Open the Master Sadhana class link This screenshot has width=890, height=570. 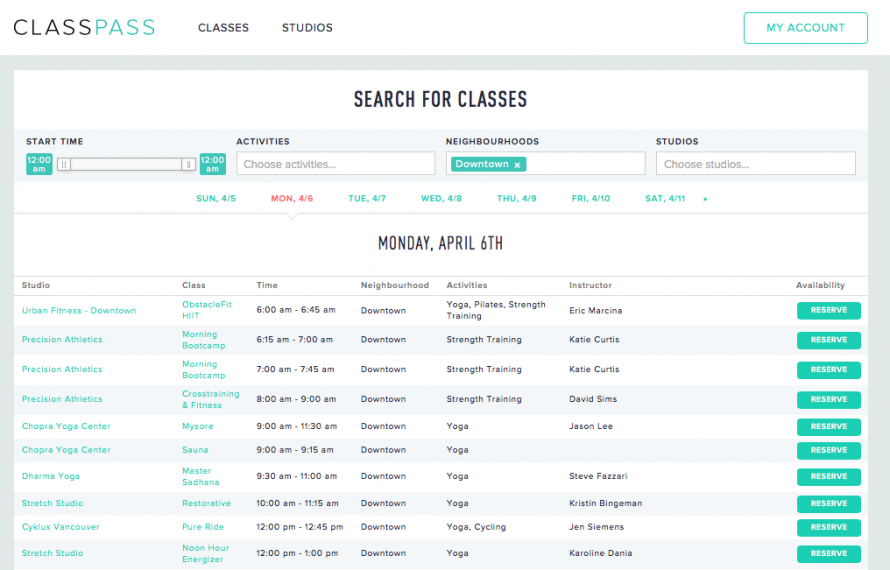[200, 476]
